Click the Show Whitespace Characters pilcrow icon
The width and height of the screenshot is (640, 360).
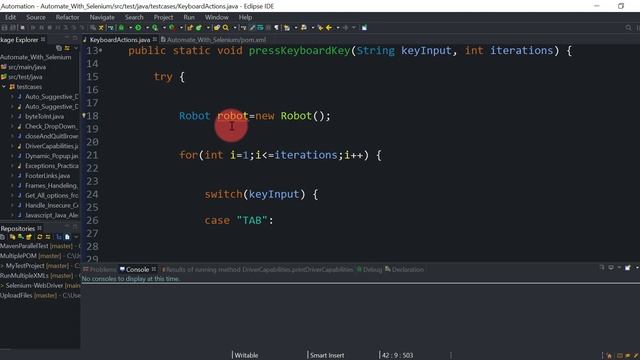(x=276, y=28)
